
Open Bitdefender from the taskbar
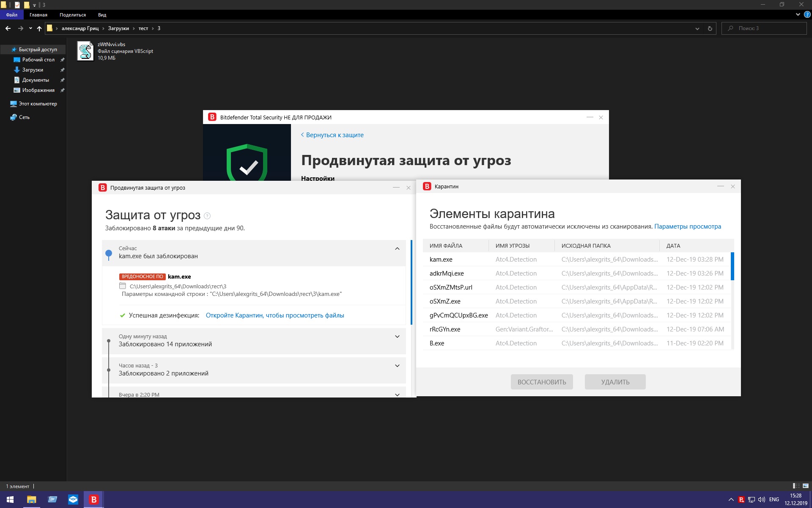click(x=93, y=500)
